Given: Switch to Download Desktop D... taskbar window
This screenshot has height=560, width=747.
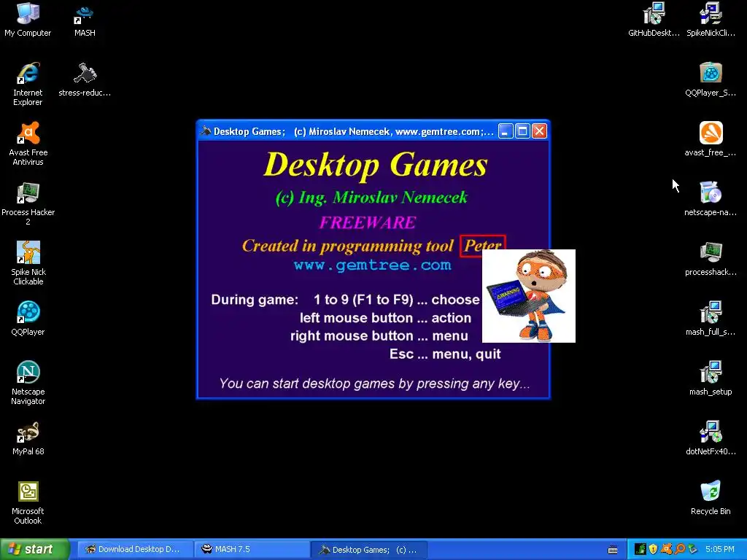Looking at the screenshot, I should pyautogui.click(x=134, y=550).
